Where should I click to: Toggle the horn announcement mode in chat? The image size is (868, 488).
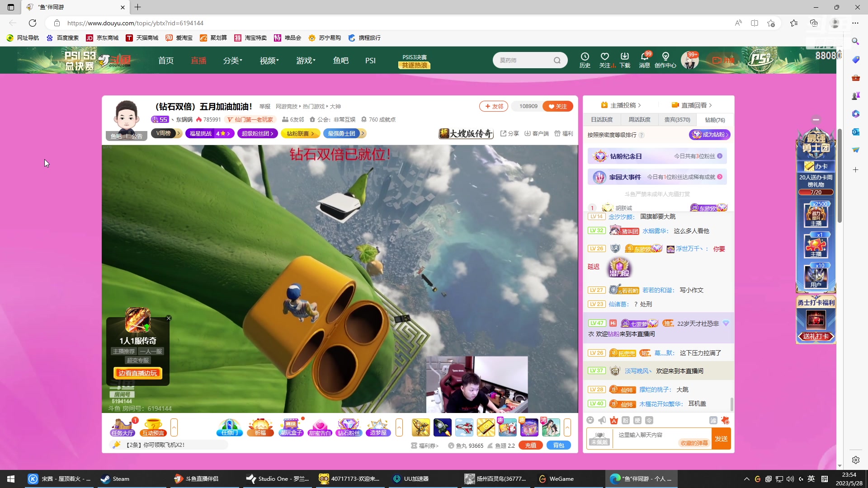point(602,420)
